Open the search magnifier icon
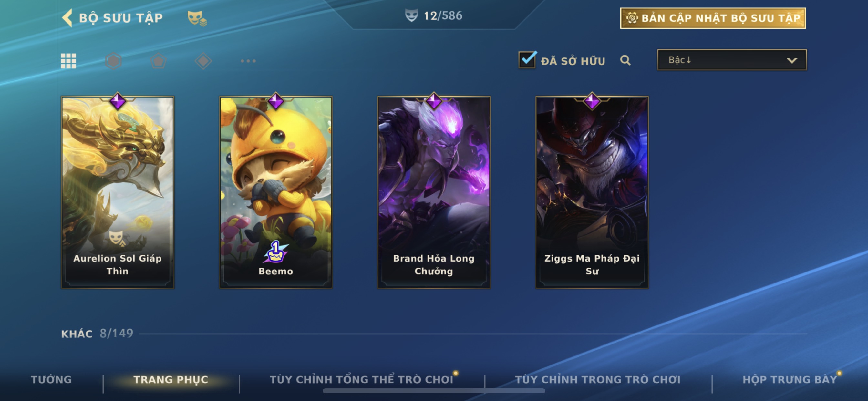 [625, 60]
